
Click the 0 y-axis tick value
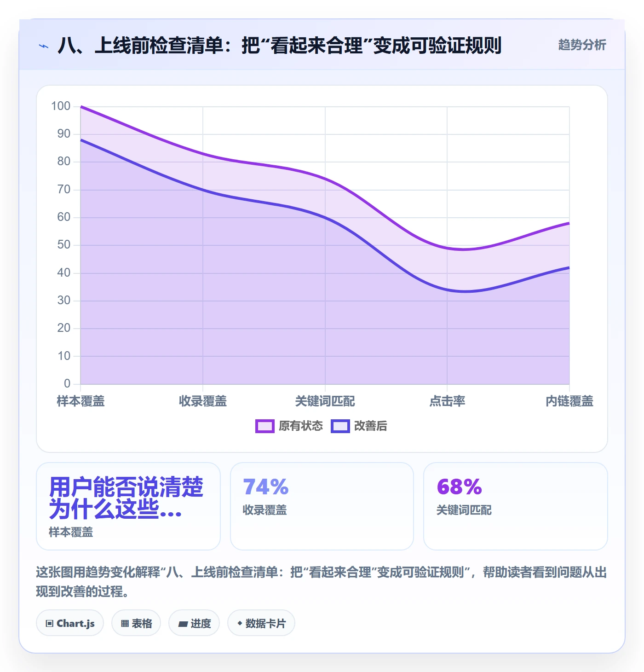pos(67,383)
